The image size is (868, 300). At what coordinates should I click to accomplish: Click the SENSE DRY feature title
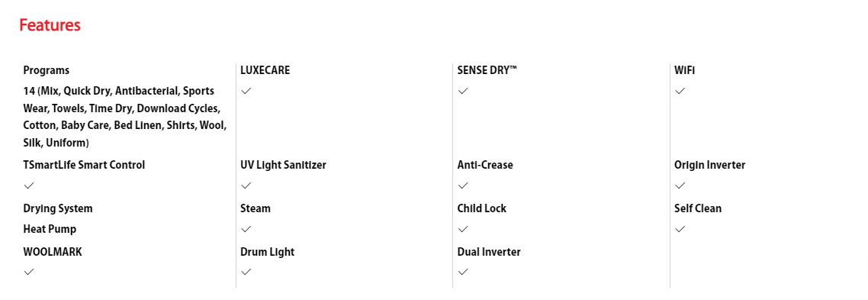pos(487,70)
